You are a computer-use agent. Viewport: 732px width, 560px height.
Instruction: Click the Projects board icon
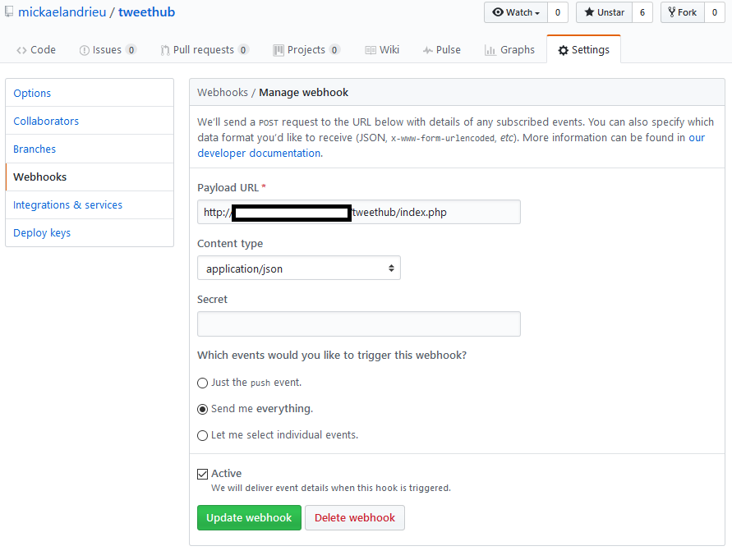coord(279,50)
